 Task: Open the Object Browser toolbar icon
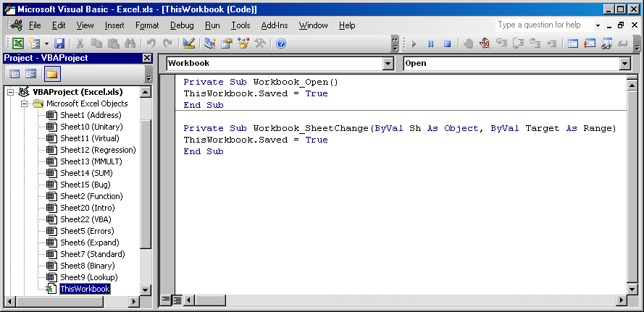pos(243,43)
